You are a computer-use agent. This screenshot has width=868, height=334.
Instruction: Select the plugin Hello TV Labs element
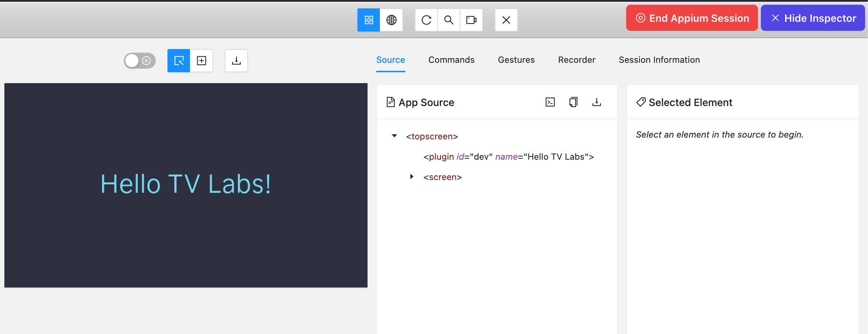pos(508,157)
